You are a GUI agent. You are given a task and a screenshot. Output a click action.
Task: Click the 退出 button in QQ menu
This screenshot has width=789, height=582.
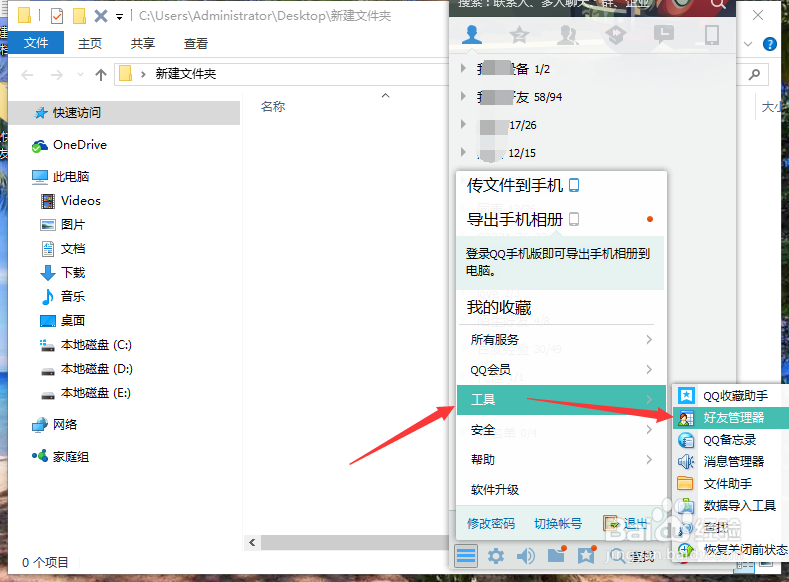(625, 524)
